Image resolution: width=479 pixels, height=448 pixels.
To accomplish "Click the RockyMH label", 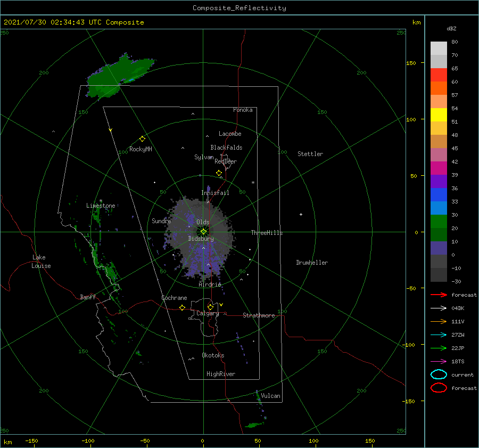I will click(141, 149).
